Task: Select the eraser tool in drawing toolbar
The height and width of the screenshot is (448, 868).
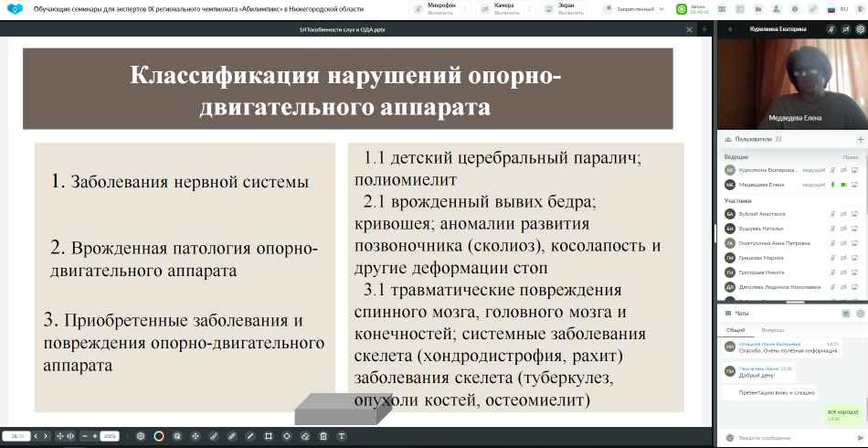Action: (x=304, y=436)
